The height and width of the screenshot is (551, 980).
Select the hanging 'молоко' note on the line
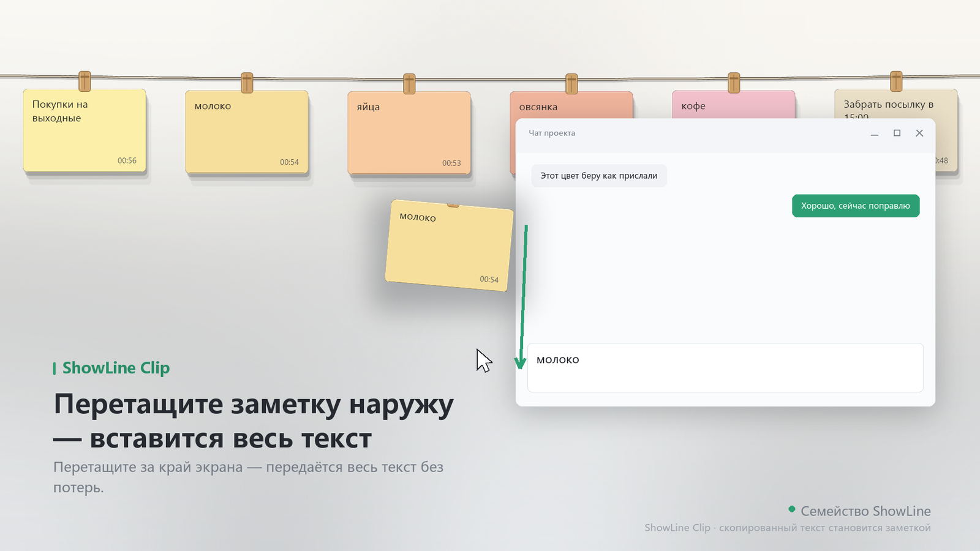[247, 132]
